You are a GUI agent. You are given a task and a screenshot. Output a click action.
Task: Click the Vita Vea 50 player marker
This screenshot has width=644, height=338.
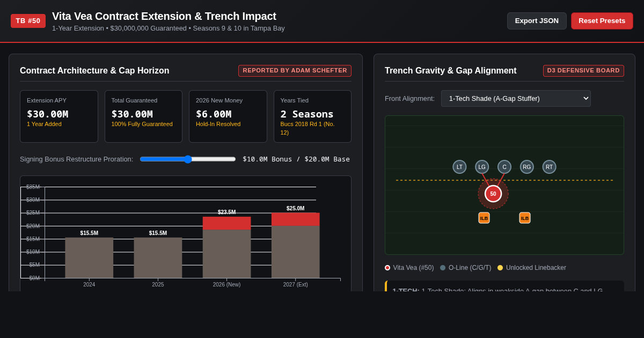pyautogui.click(x=493, y=194)
